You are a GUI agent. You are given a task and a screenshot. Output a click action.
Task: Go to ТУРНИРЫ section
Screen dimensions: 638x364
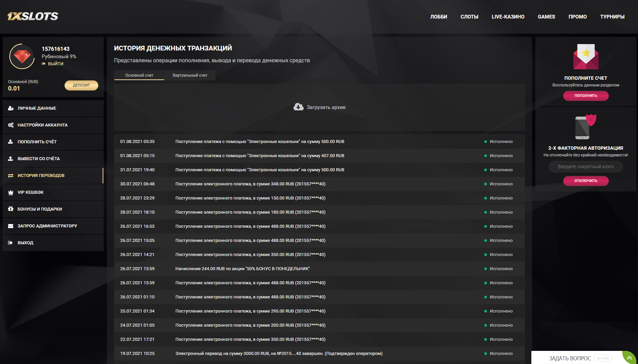[612, 17]
